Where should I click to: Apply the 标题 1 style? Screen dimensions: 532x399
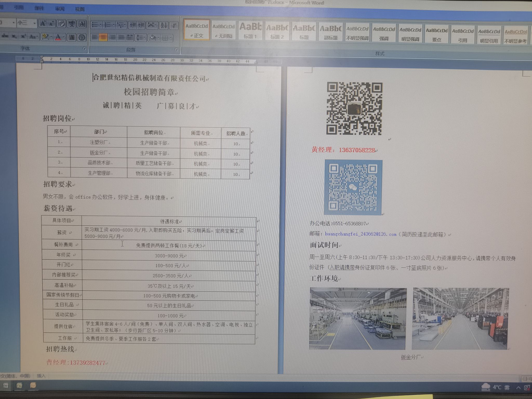[250, 31]
